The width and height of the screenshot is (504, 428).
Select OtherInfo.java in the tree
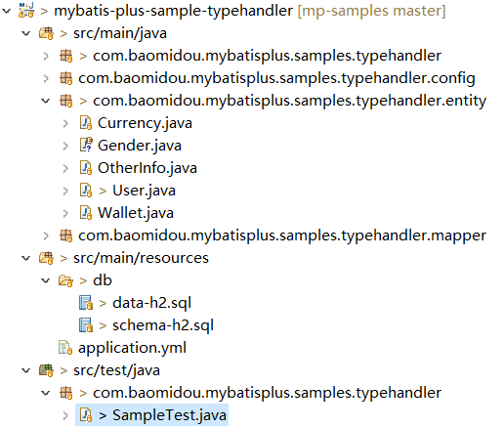pyautogui.click(x=147, y=168)
